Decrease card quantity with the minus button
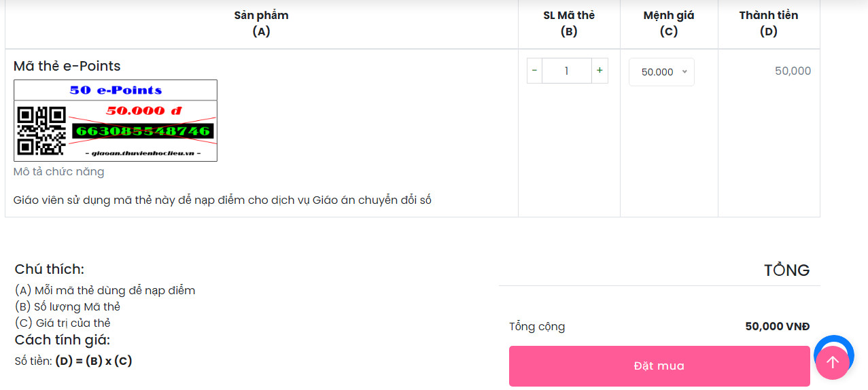The width and height of the screenshot is (868, 390). 534,71
